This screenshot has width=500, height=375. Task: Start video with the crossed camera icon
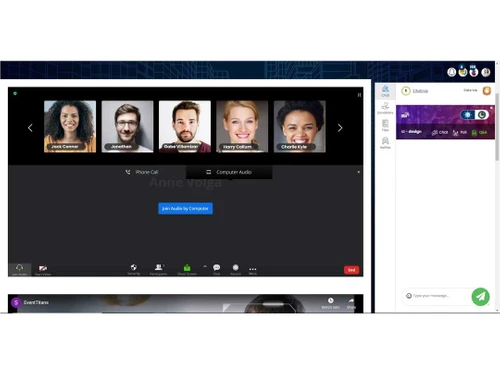pyautogui.click(x=43, y=268)
